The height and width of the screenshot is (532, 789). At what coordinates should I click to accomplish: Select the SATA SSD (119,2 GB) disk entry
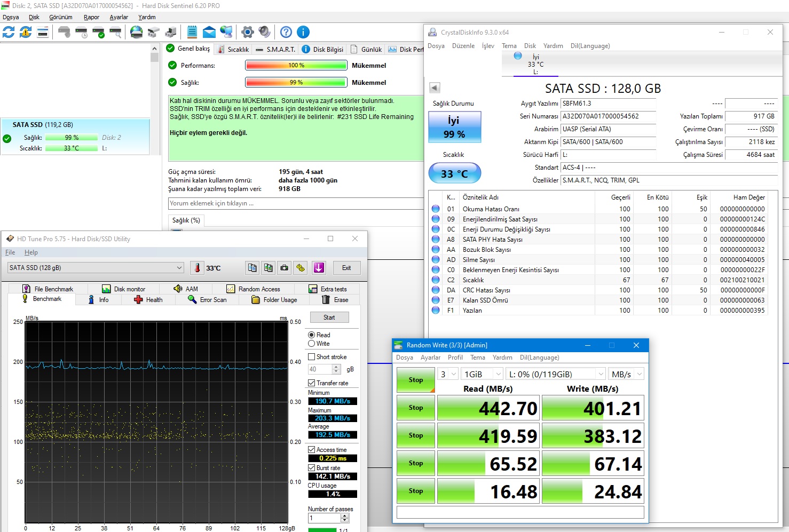point(75,137)
